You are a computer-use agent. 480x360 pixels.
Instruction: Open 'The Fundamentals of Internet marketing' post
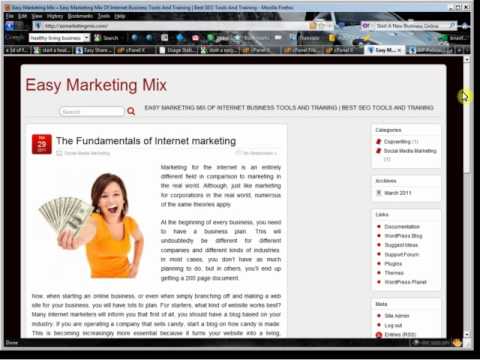(146, 141)
